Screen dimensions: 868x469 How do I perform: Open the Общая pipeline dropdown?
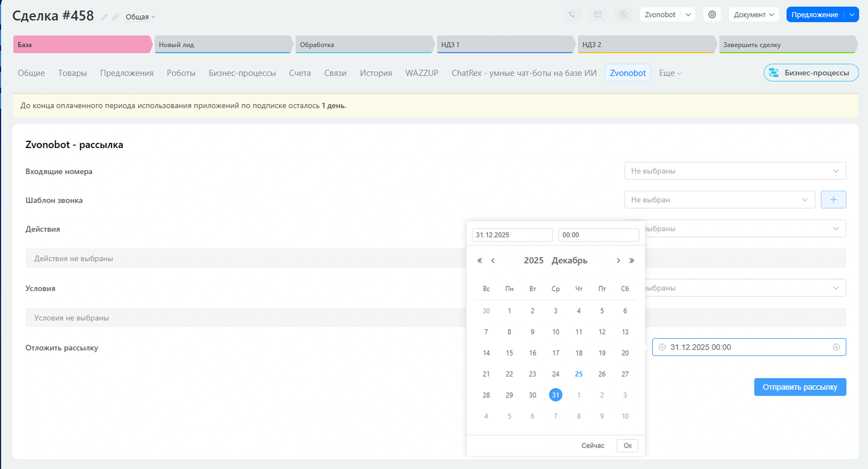pyautogui.click(x=140, y=17)
